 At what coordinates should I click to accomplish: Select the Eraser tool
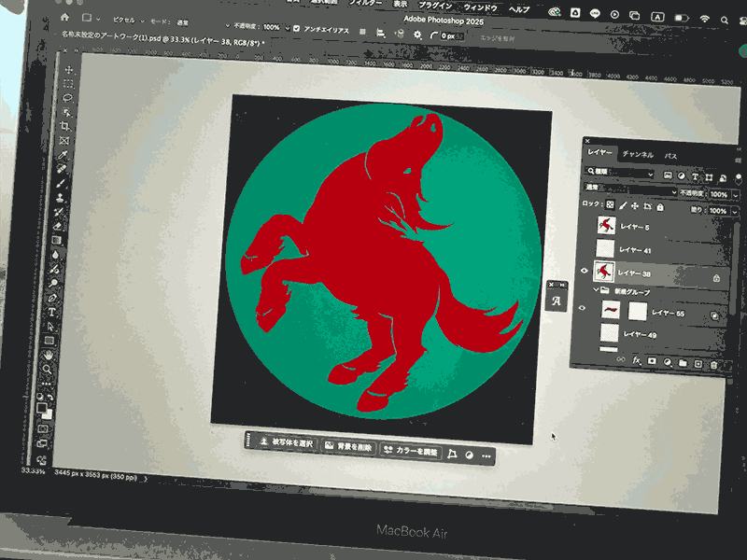point(58,226)
